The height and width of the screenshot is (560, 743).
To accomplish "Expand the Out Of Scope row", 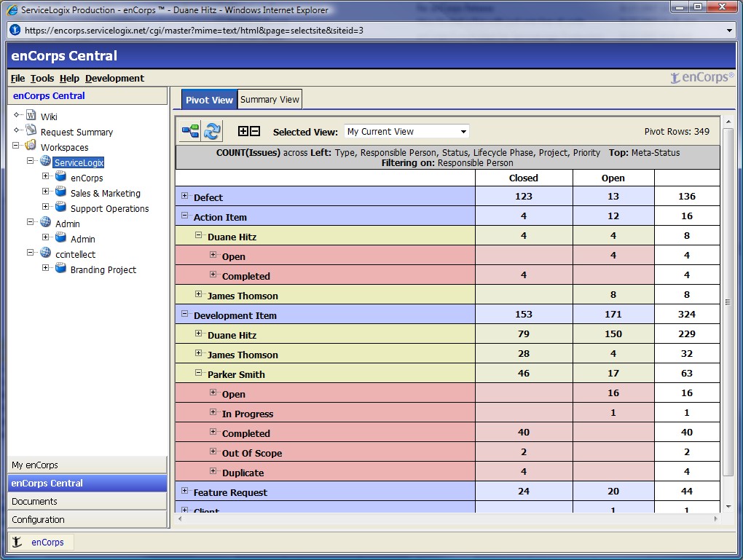I will click(x=213, y=451).
